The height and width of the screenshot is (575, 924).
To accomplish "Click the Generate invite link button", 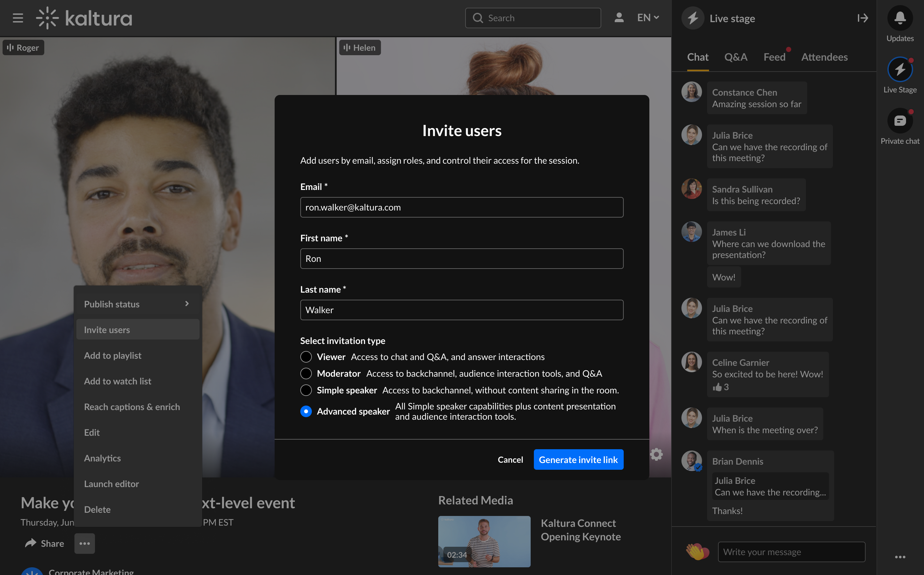I will pos(578,459).
